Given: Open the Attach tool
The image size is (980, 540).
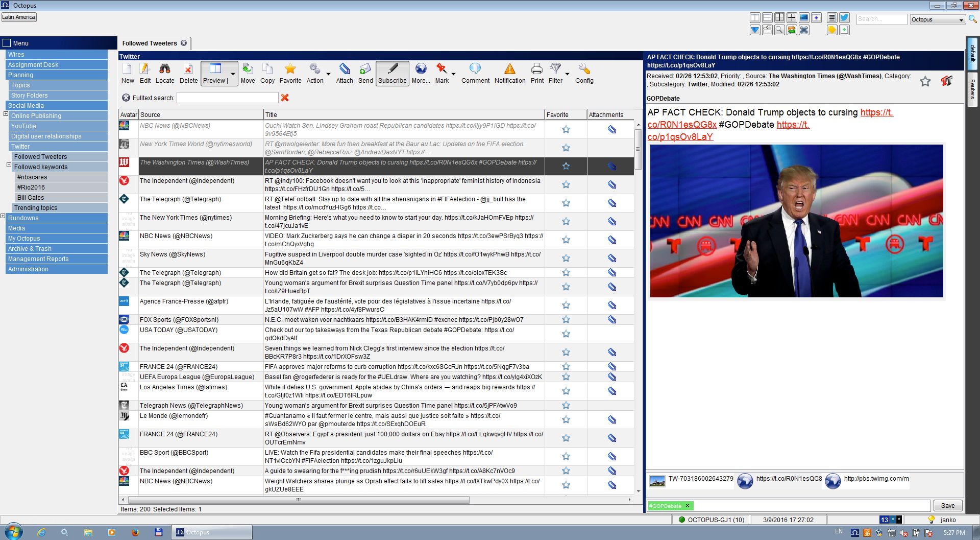Looking at the screenshot, I should click(x=345, y=73).
